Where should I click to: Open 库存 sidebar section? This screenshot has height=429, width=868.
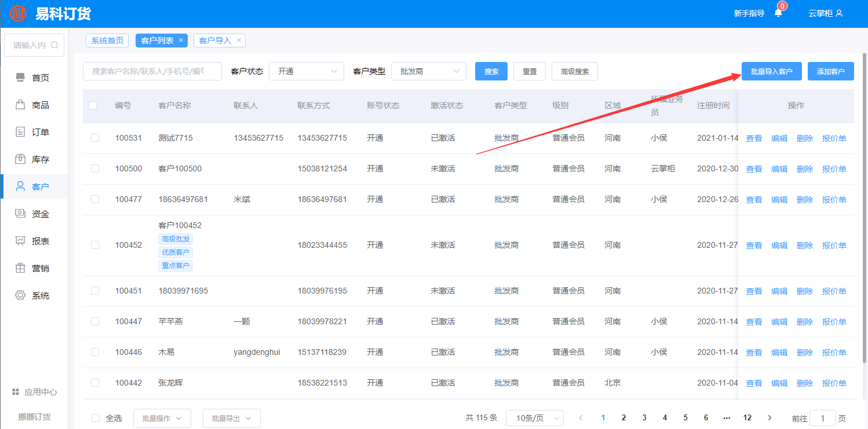[34, 159]
